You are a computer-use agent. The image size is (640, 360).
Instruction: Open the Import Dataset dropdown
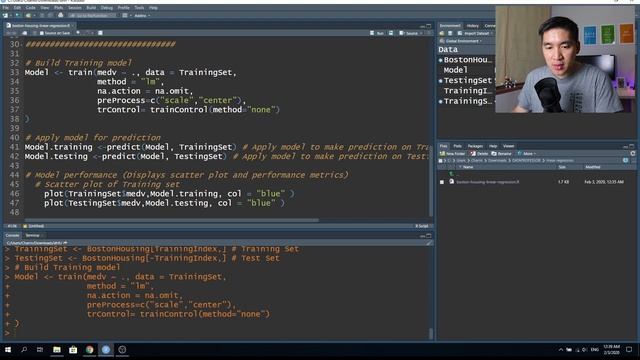click(476, 33)
